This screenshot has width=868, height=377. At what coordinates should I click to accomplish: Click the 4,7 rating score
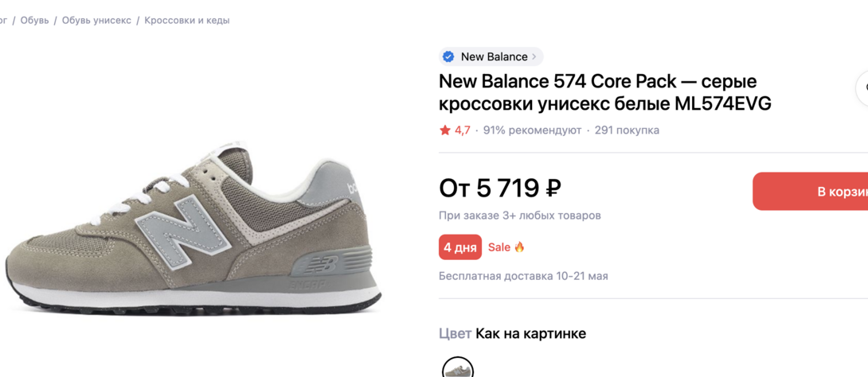tap(463, 130)
